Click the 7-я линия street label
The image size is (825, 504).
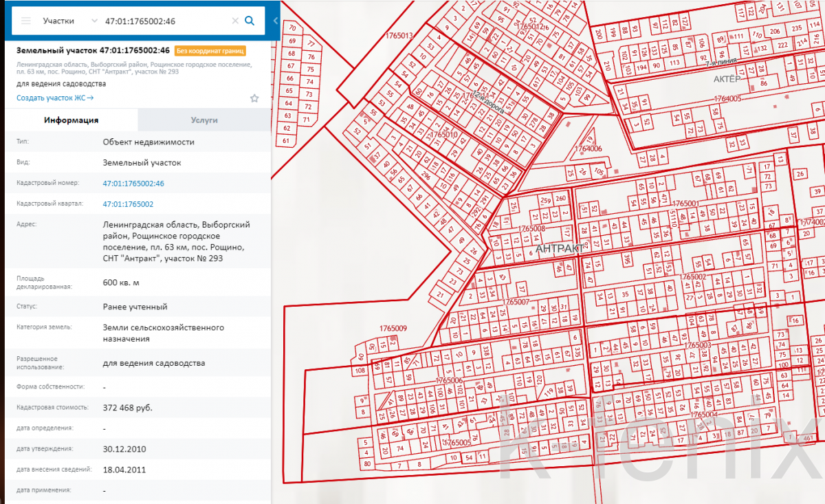[720, 62]
